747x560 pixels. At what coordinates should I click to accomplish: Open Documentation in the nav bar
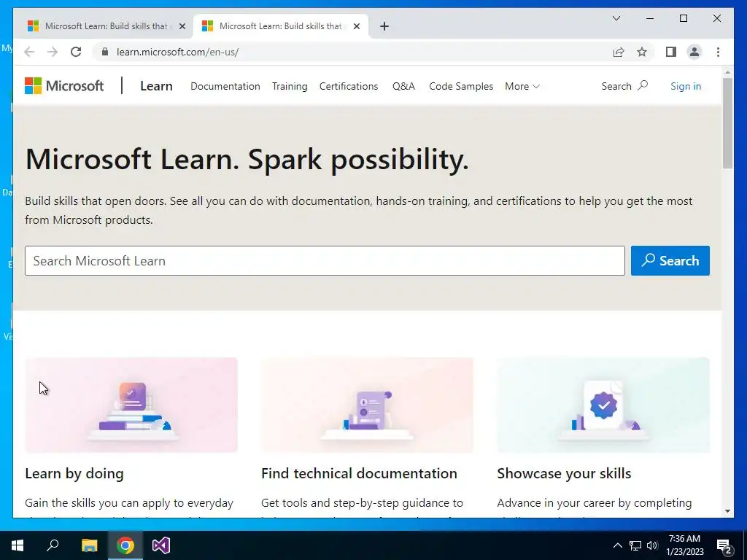225,86
